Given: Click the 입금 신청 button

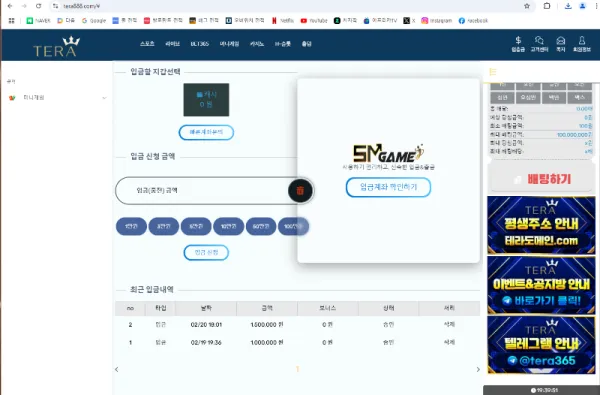Looking at the screenshot, I should [206, 253].
